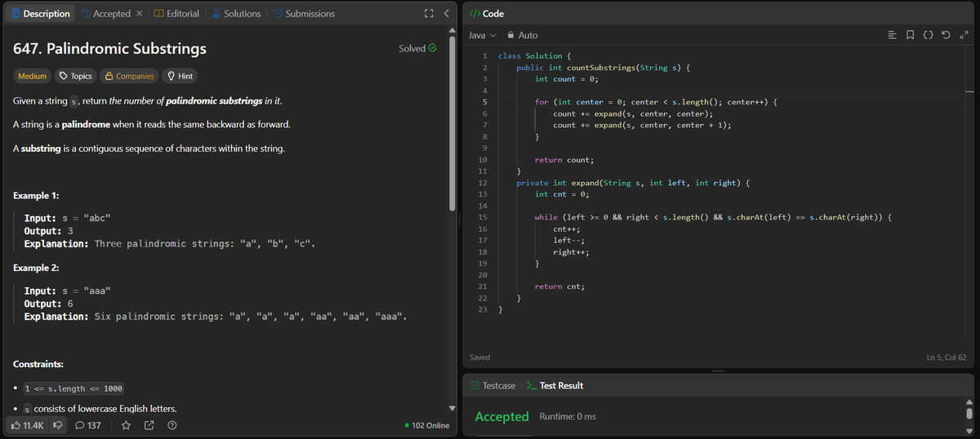Click line 10 return count statement
Screen dimensions: 980x439
(x=564, y=160)
